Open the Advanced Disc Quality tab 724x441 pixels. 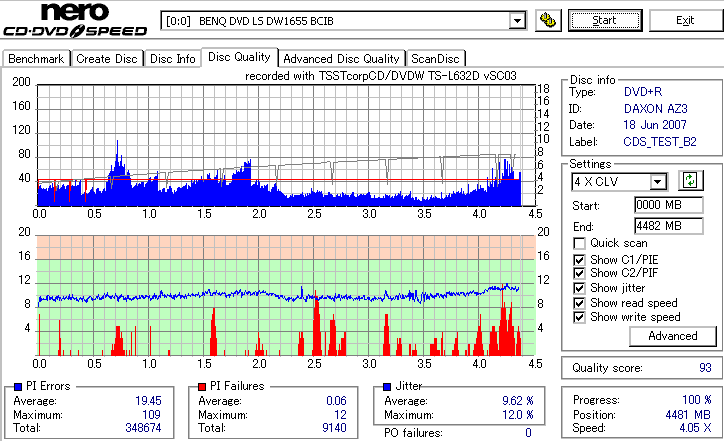tap(341, 59)
